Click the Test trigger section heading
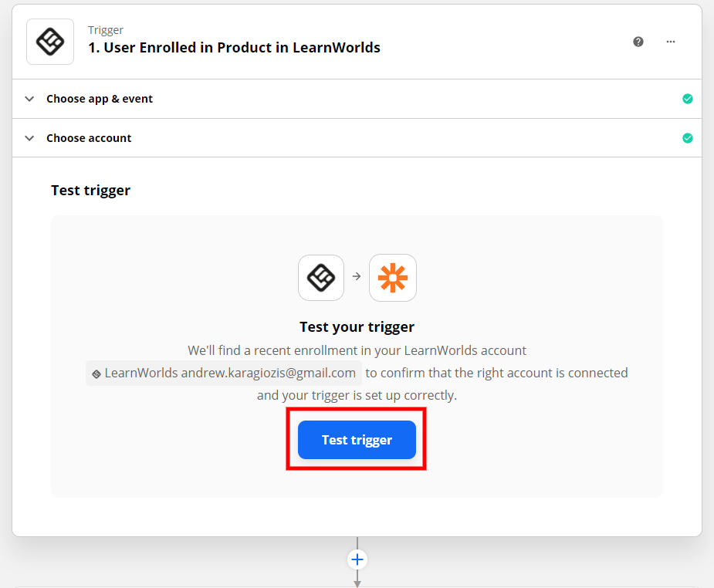The image size is (714, 588). pos(90,190)
